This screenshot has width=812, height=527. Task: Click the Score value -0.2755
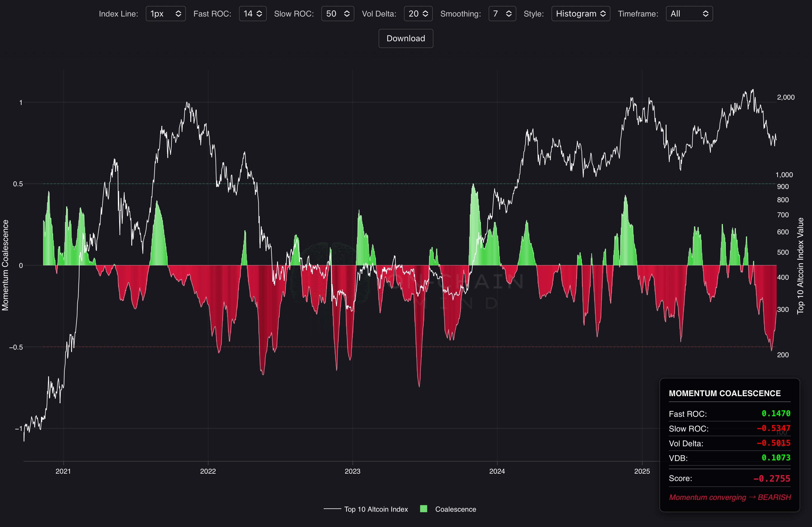coord(771,479)
